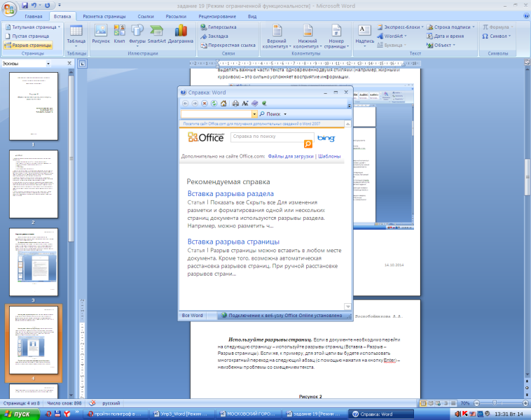Click zoom out minus button
The image size is (531, 420).
[x=477, y=403]
